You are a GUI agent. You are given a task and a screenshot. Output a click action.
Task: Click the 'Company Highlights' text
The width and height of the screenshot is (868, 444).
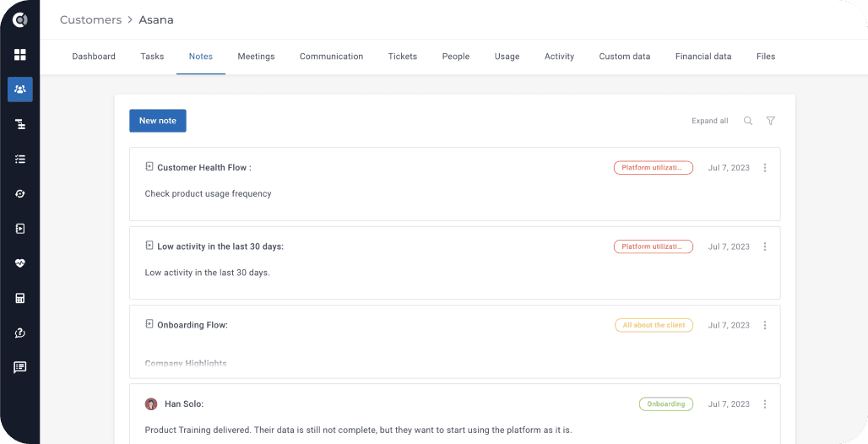coord(186,363)
